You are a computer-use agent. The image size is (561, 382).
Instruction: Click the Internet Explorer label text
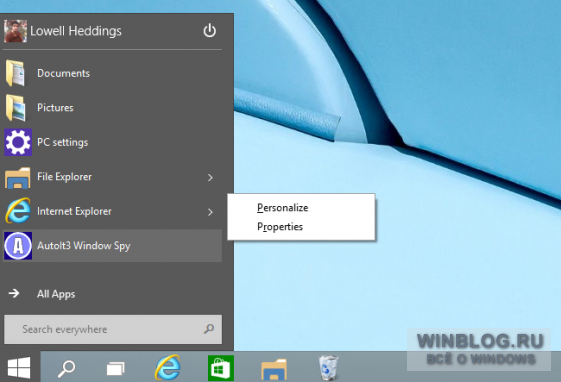coord(74,211)
